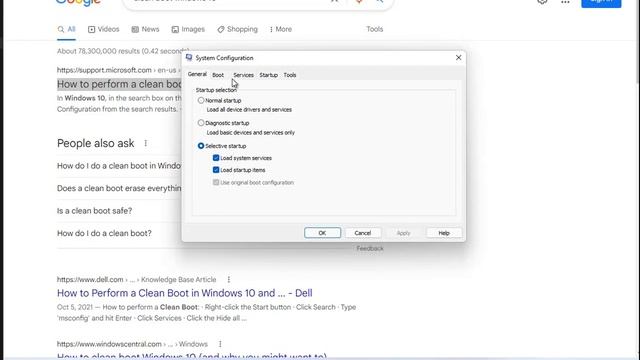Click the www.windowscentral.com URL text

[x=109, y=344]
